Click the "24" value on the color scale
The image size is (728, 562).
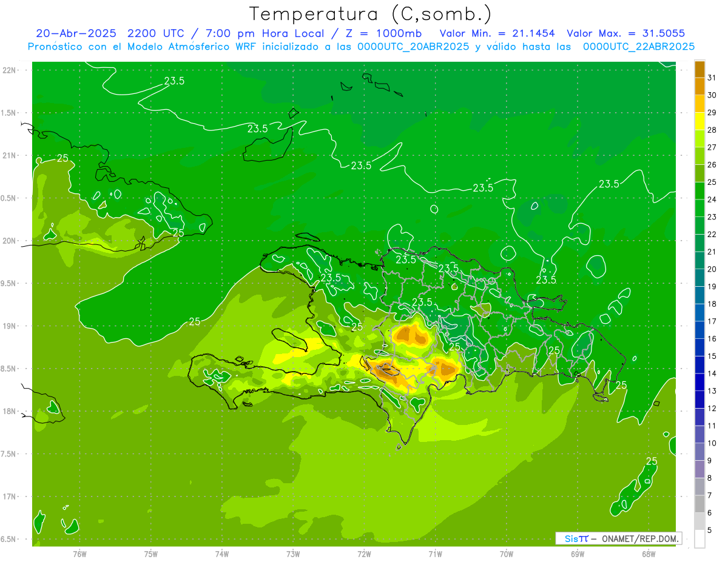point(712,199)
